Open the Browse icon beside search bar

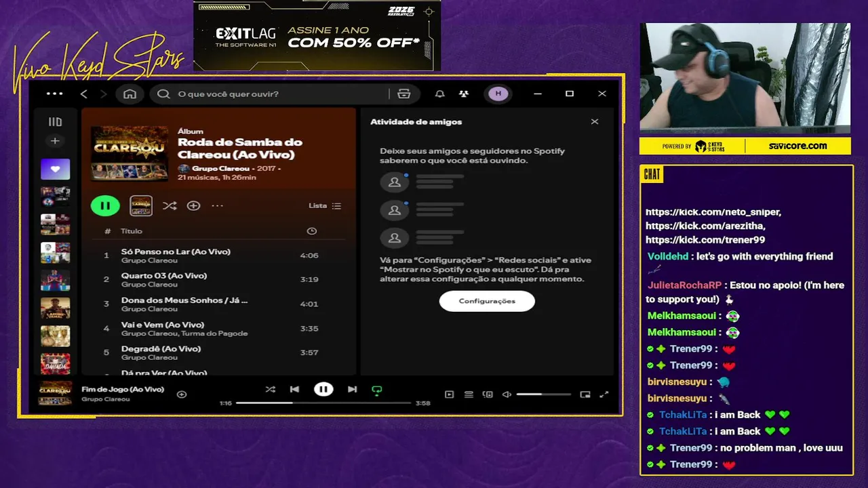tap(404, 94)
